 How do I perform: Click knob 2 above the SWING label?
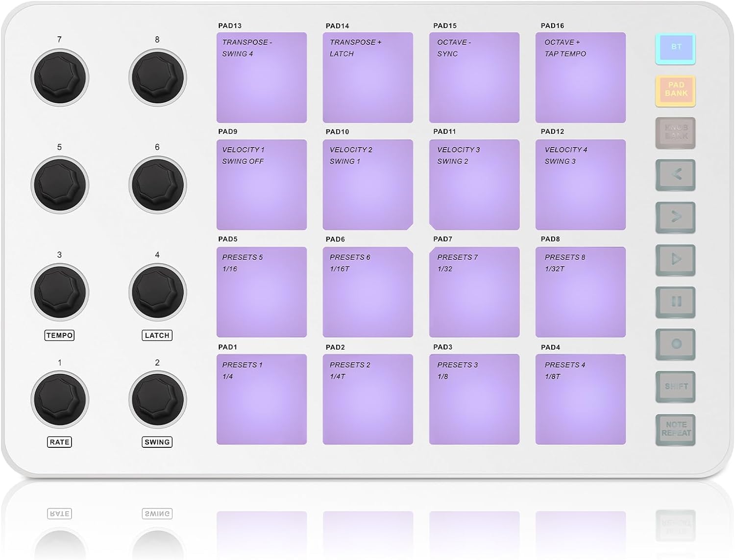(x=157, y=399)
